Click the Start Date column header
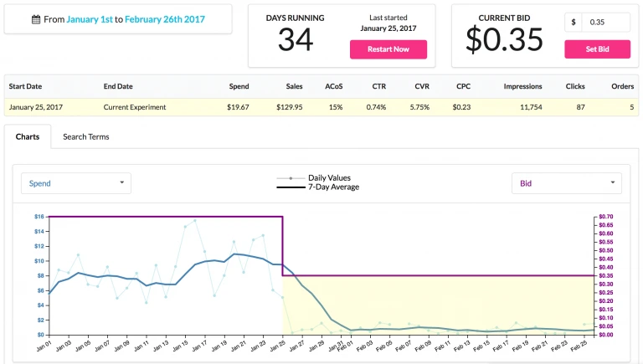This screenshot has width=643, height=364. (x=25, y=86)
